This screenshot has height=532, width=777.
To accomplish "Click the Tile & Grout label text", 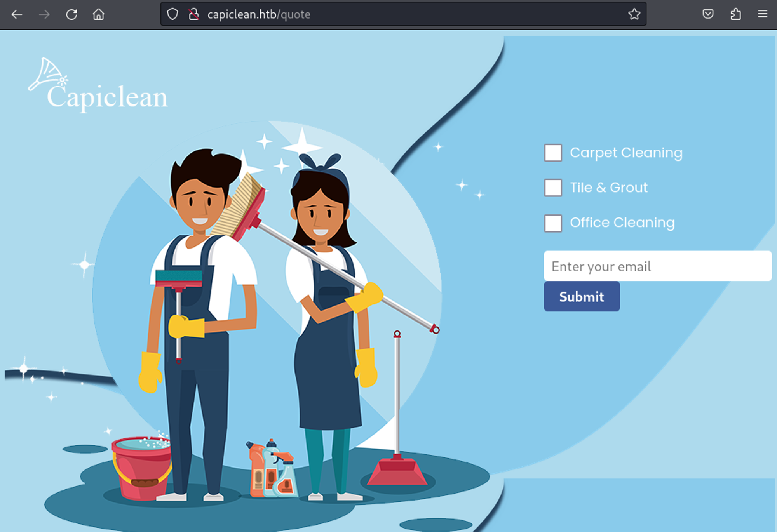I will 609,188.
